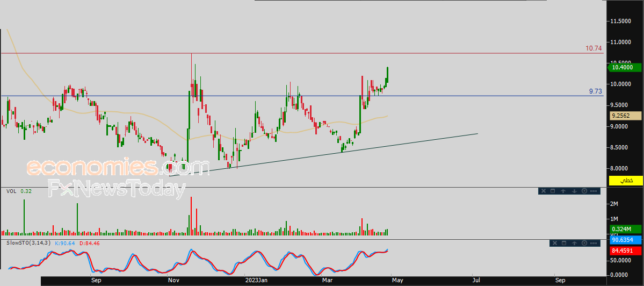
Task: Open VOL indicator settings gear
Action: click(x=584, y=191)
